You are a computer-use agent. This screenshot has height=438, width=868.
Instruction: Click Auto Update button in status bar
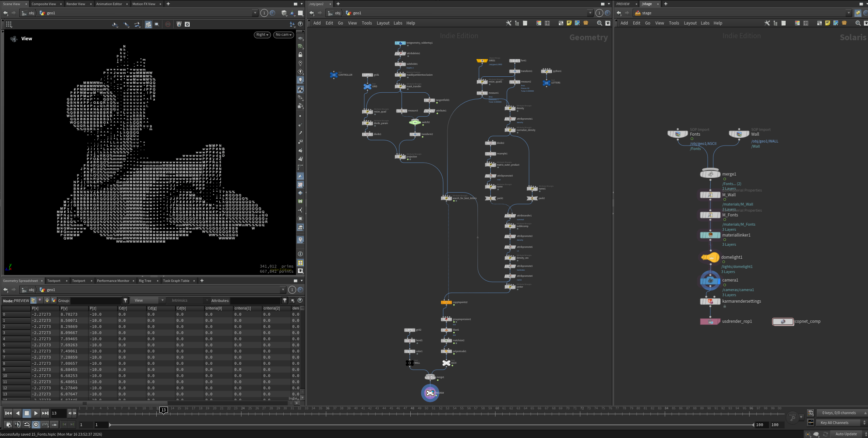pyautogui.click(x=846, y=434)
